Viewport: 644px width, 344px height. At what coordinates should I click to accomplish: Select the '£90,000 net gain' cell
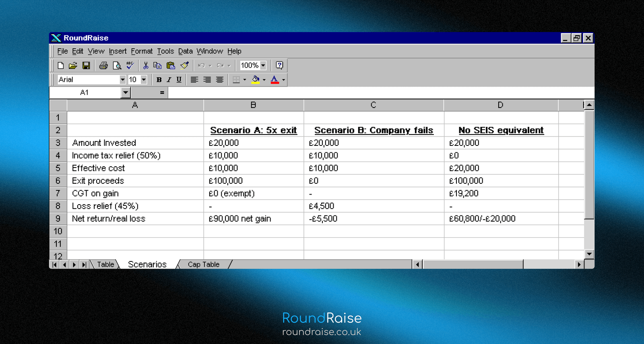coord(254,219)
